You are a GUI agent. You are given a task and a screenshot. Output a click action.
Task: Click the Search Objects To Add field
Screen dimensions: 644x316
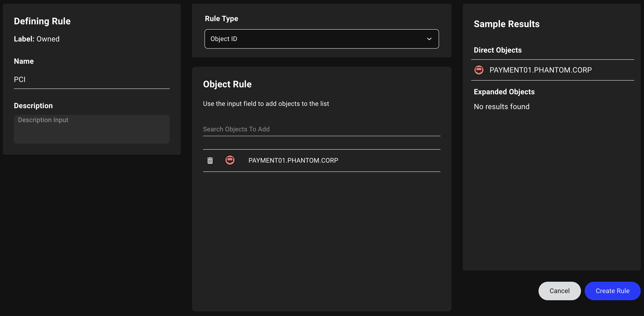(x=322, y=129)
